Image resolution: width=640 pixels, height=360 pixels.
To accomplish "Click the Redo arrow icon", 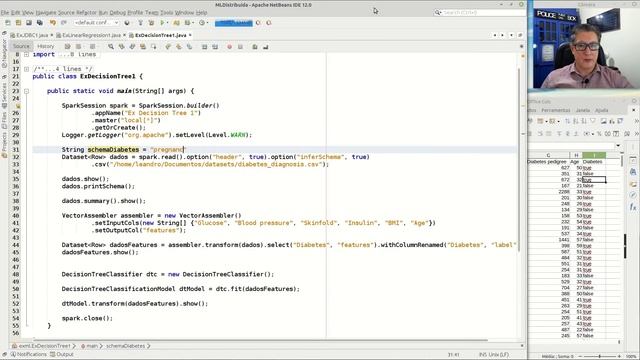I will click(x=63, y=23).
